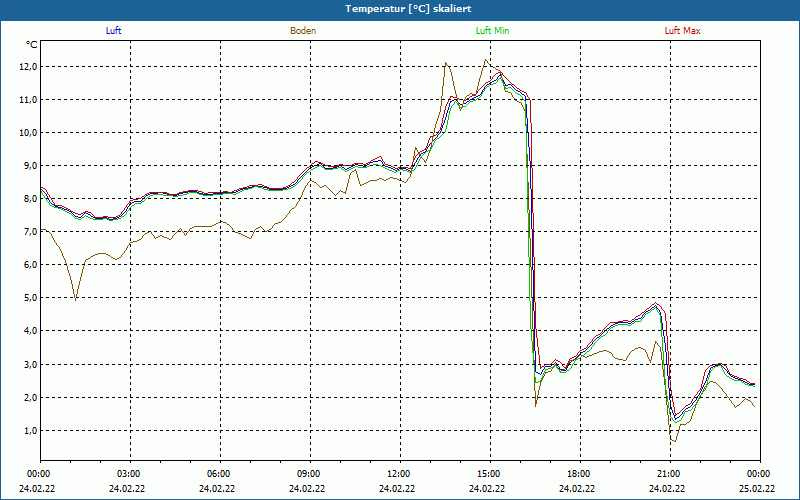Click the red Luft Max legend label
The image size is (800, 500).
click(682, 31)
